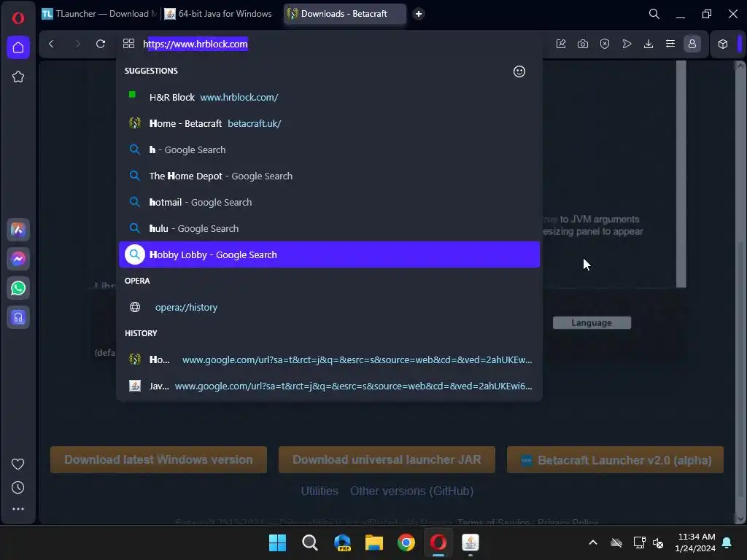
Task: Search tabs with magnifier icon
Action: click(654, 14)
